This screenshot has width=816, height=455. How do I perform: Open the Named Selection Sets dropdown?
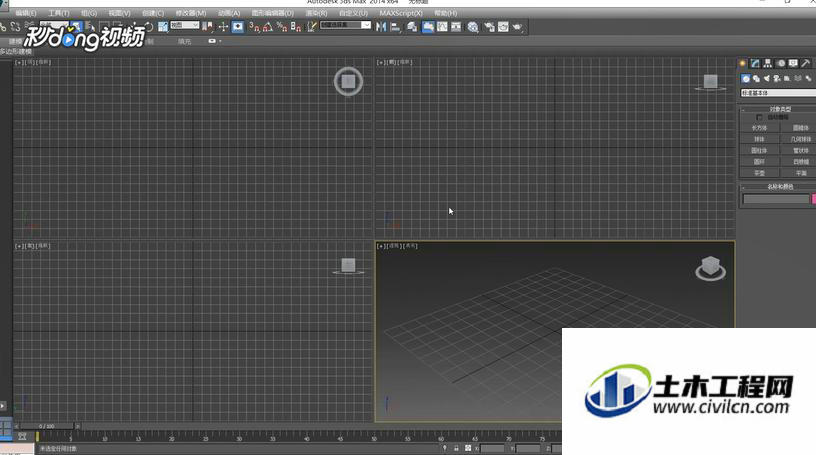point(346,25)
